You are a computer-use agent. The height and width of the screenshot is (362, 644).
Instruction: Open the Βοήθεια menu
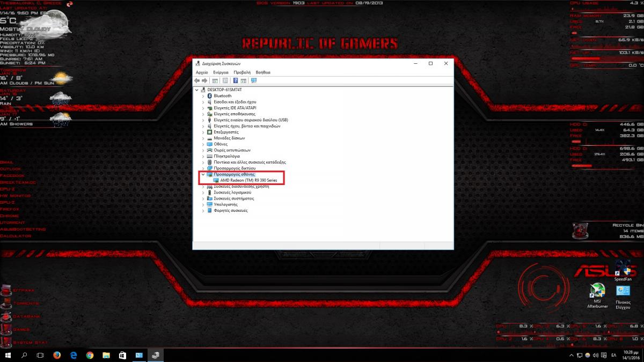[263, 72]
